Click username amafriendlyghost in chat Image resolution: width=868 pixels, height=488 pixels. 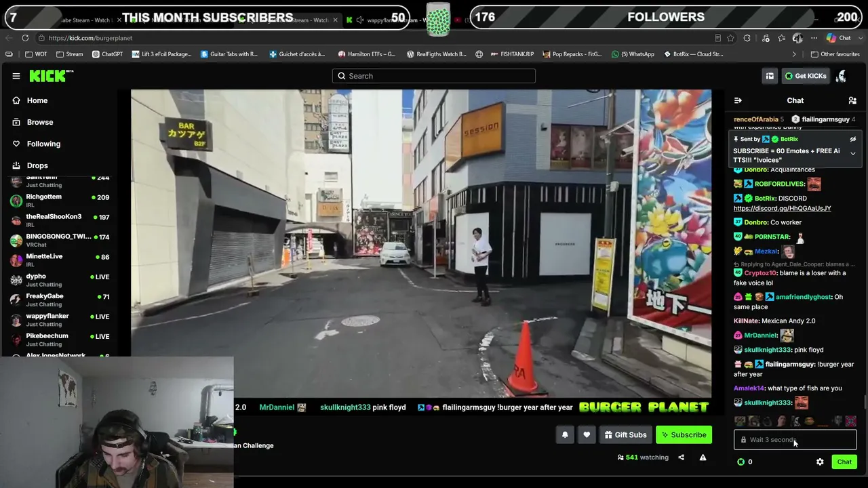(x=803, y=297)
